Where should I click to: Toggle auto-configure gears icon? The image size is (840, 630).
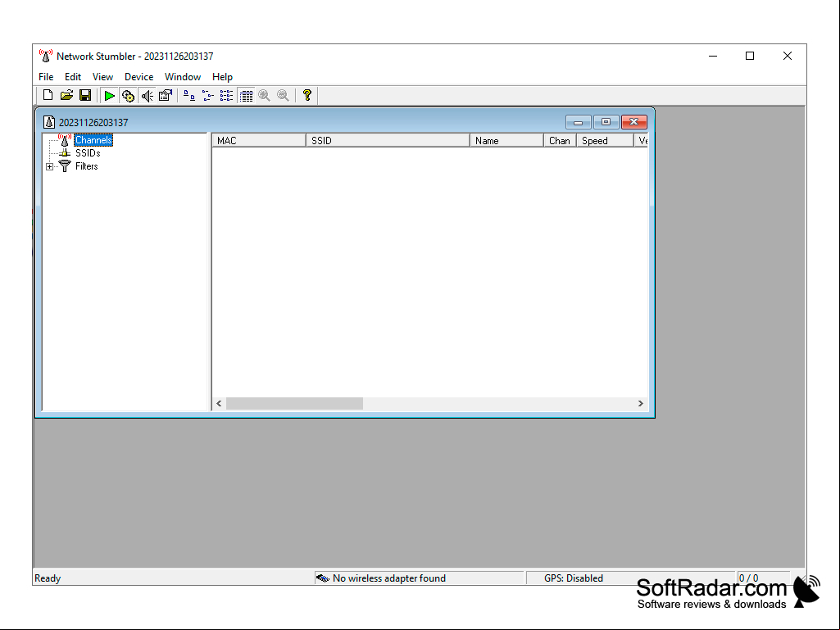click(x=128, y=96)
